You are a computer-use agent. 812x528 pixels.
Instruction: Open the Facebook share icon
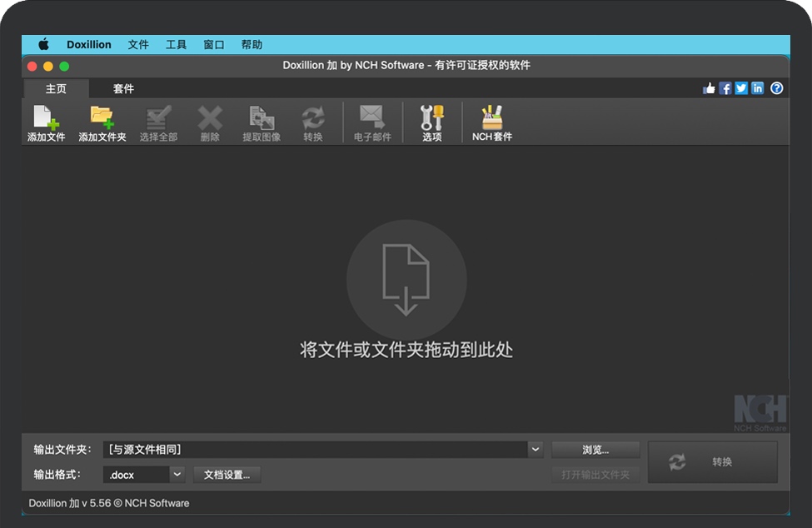pyautogui.click(x=725, y=87)
